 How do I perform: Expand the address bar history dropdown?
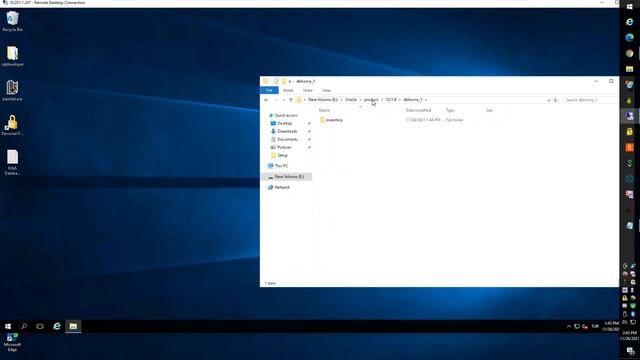[549, 100]
